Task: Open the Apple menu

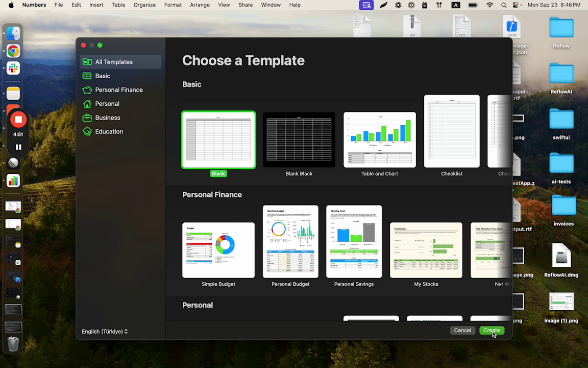Action: (11, 5)
